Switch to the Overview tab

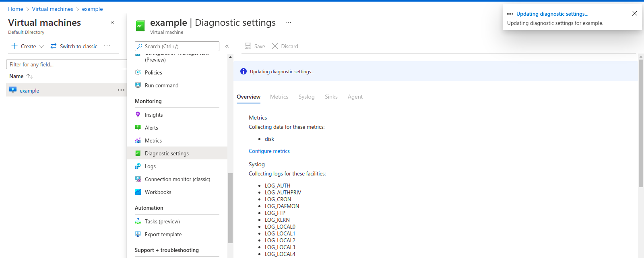tap(248, 97)
